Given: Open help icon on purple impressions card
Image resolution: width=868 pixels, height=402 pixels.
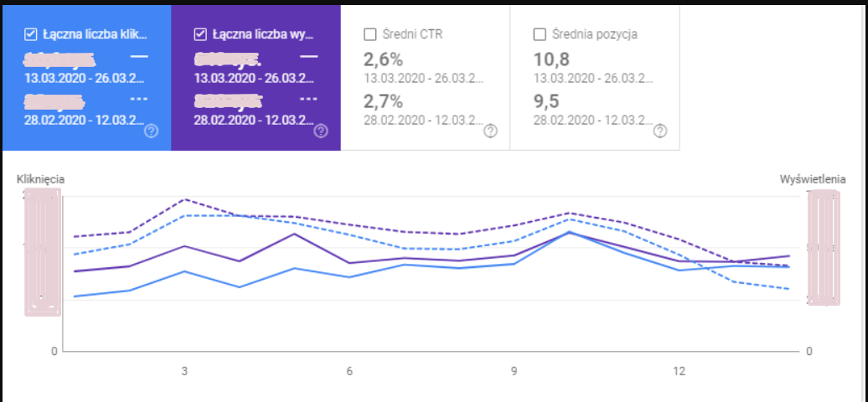Looking at the screenshot, I should coord(321,131).
